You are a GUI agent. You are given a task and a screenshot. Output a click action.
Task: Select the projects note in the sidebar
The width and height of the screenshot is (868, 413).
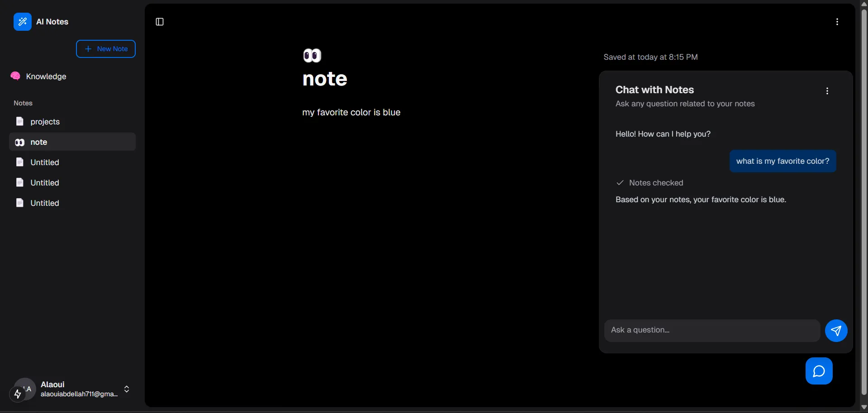[45, 121]
